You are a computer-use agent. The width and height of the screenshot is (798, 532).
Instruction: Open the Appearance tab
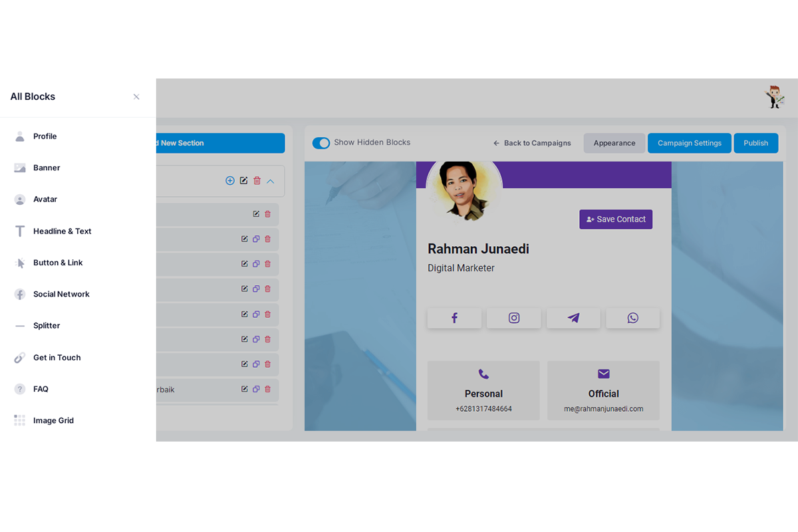pyautogui.click(x=614, y=143)
